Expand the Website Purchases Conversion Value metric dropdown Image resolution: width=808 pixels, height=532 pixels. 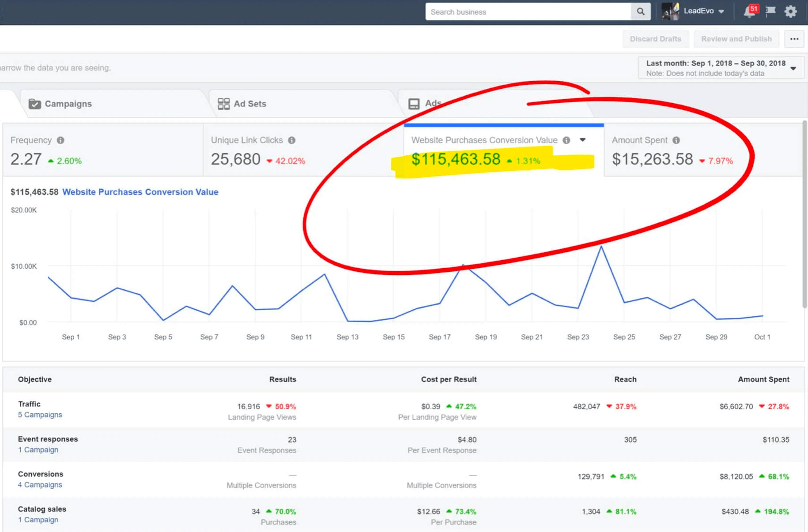583,140
